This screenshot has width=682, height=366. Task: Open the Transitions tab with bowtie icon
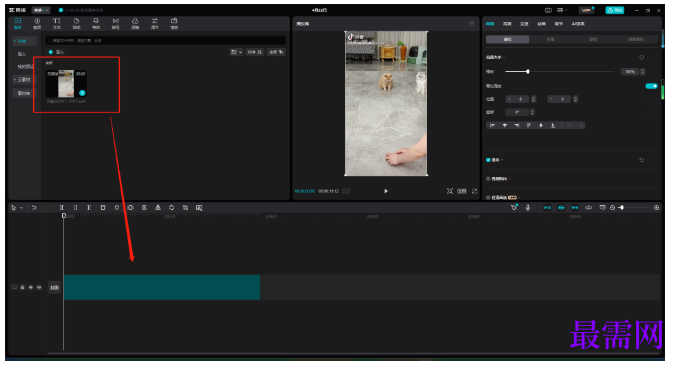[x=115, y=24]
